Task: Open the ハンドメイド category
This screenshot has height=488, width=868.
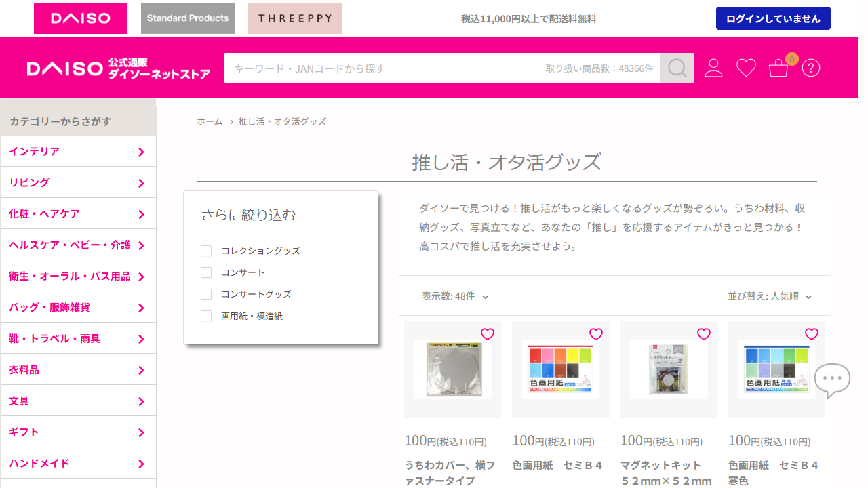Action: (x=78, y=463)
